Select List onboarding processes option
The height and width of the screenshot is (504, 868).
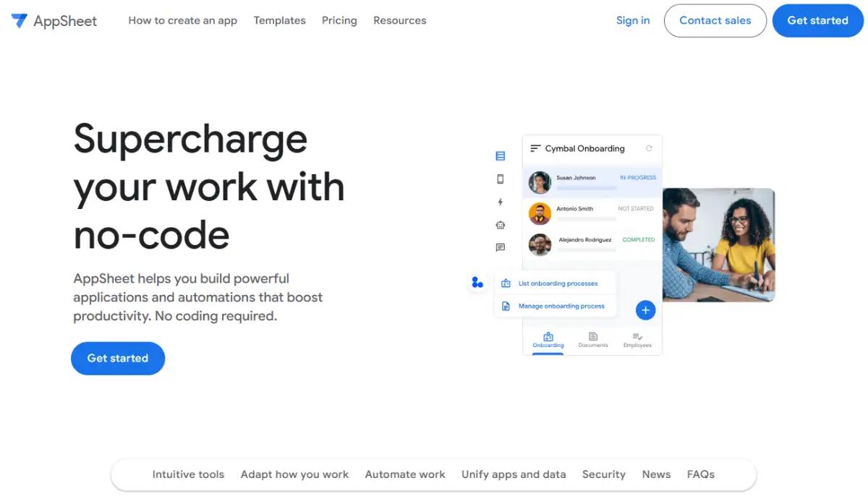coord(556,283)
